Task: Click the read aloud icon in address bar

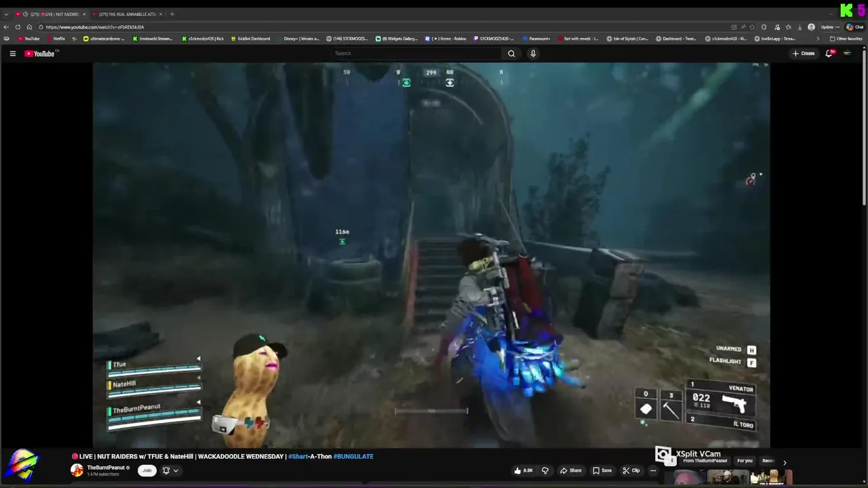Action: click(743, 27)
